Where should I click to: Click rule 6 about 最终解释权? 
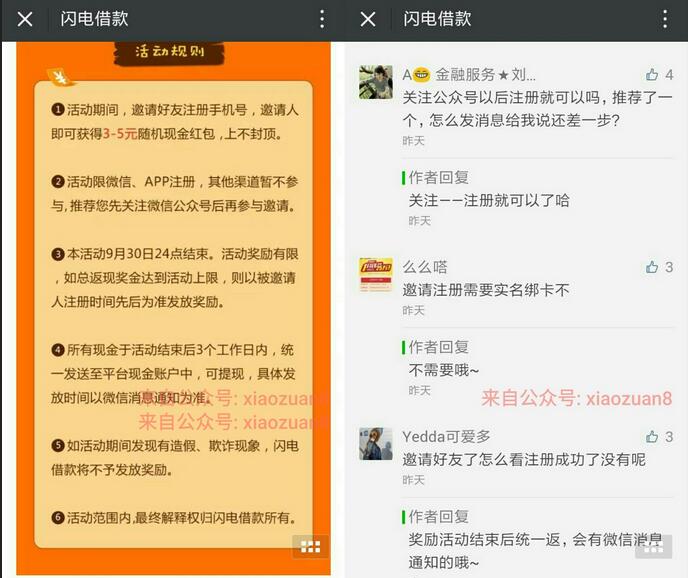click(x=174, y=518)
